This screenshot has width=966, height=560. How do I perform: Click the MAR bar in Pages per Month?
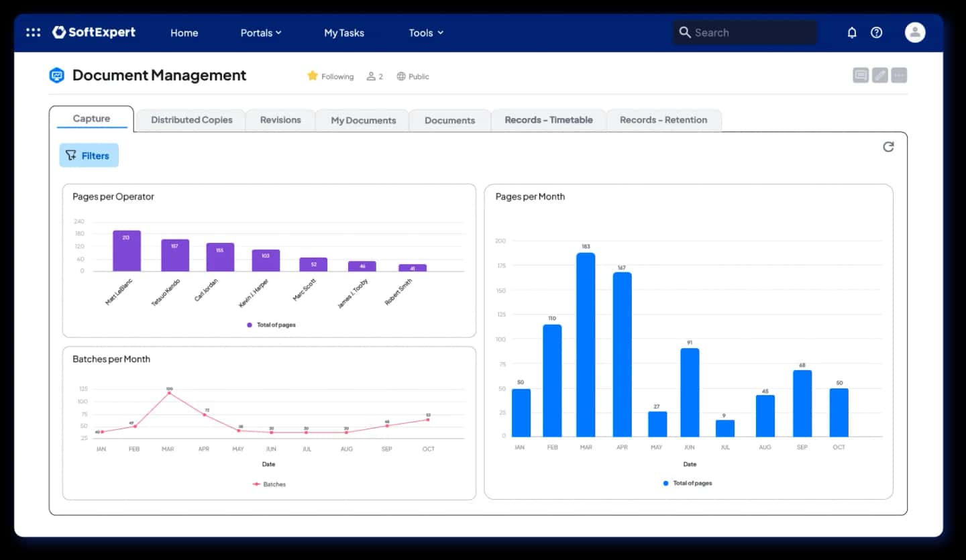[x=586, y=345]
